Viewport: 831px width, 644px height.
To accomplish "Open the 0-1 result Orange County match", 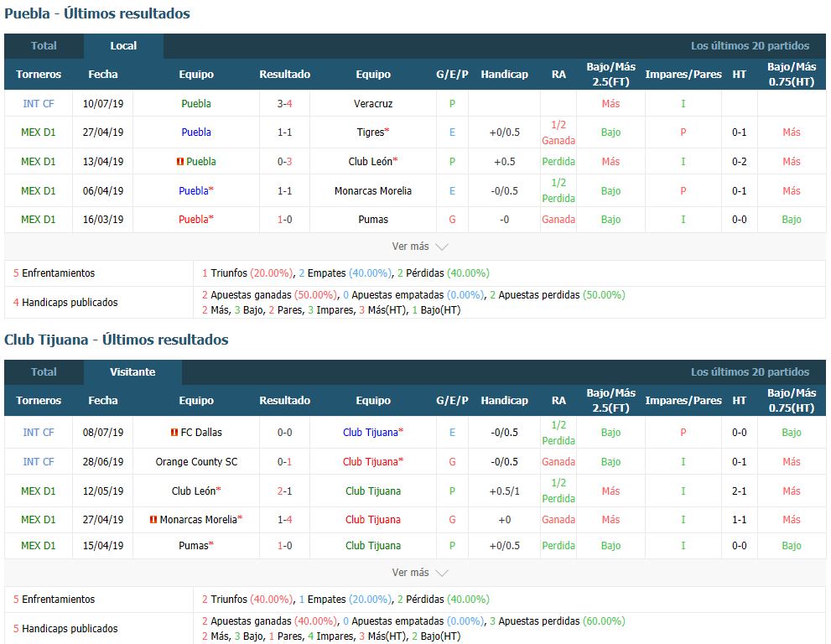I will (284, 462).
